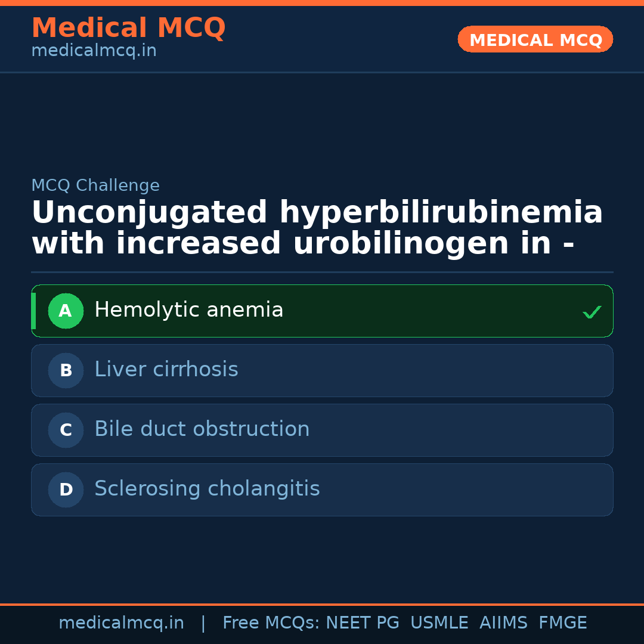Click AIIMS in the footer
The height and width of the screenshot is (644, 644).
(503, 623)
